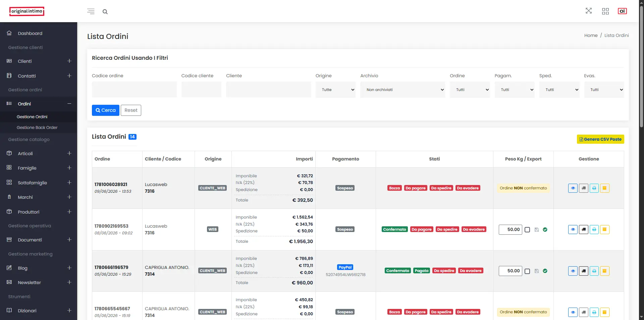
Task: View order 1780665545667 with eye icon
Action: (573, 312)
